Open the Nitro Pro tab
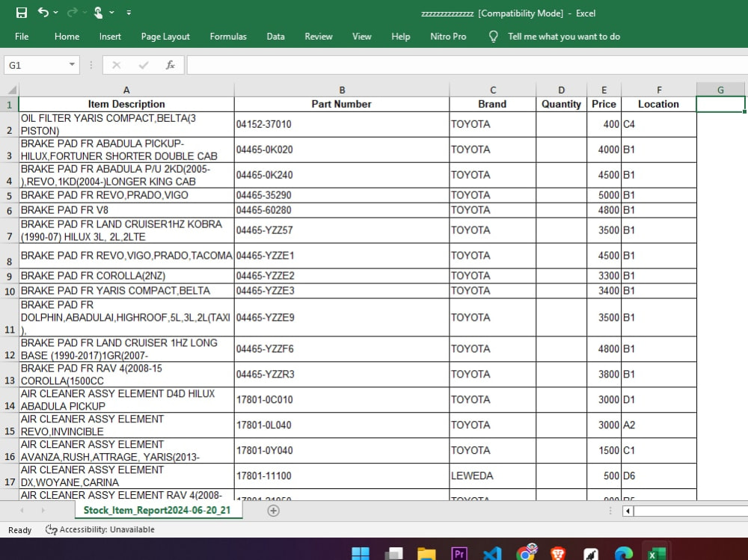The height and width of the screenshot is (560, 748). point(448,37)
